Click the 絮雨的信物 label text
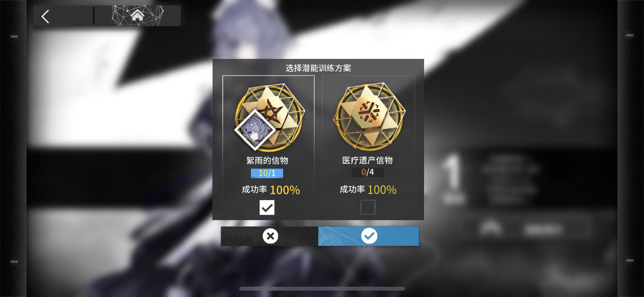644x297 pixels. pyautogui.click(x=267, y=160)
